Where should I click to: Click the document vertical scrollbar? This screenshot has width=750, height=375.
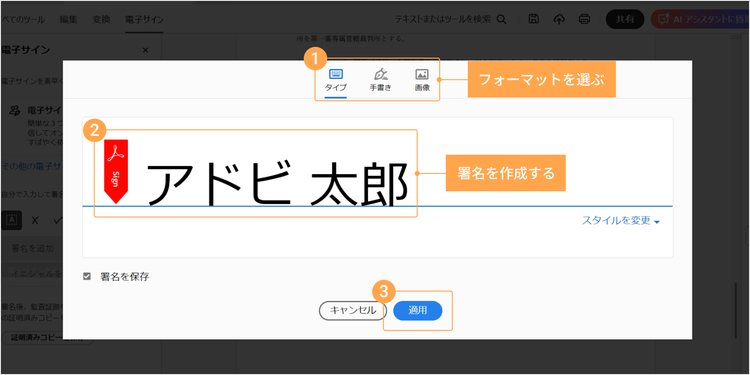737,311
